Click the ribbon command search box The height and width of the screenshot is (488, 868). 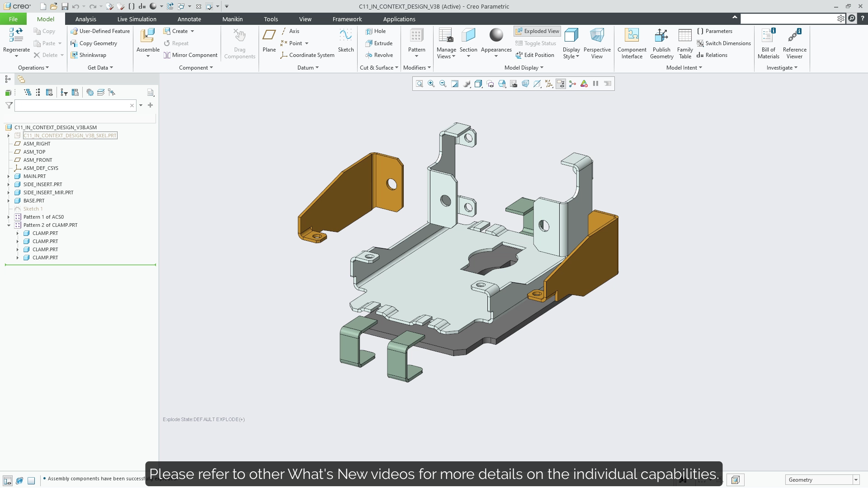click(x=789, y=19)
